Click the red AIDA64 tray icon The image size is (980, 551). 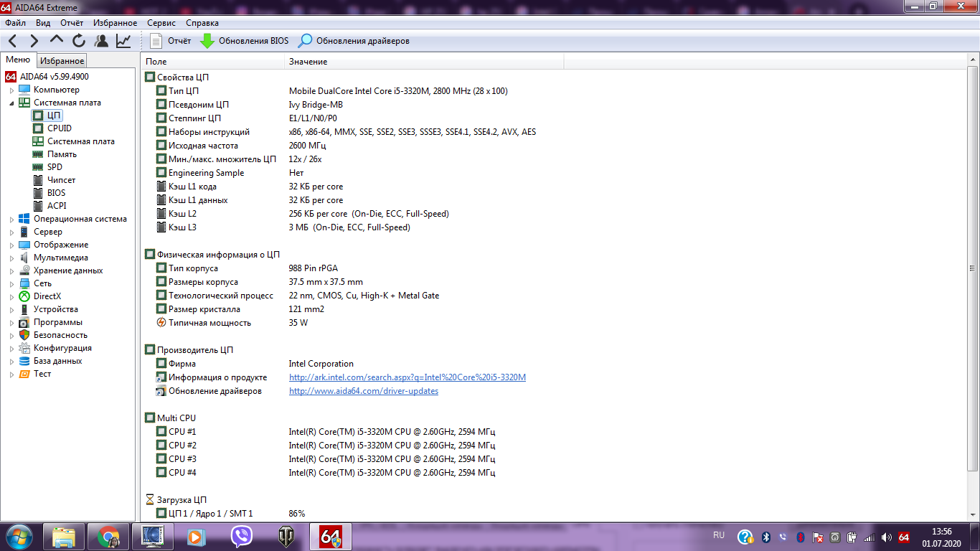[x=904, y=537]
